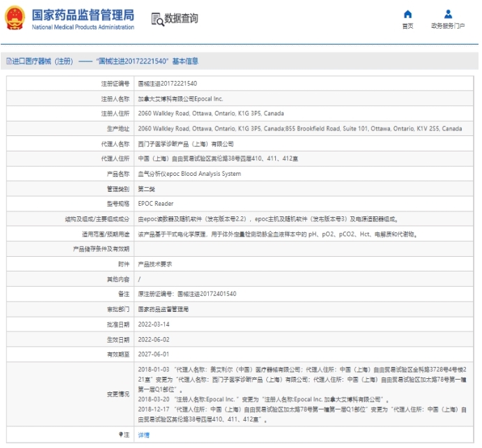
Task: Click the EPOC Reader model specification
Action: click(x=155, y=204)
